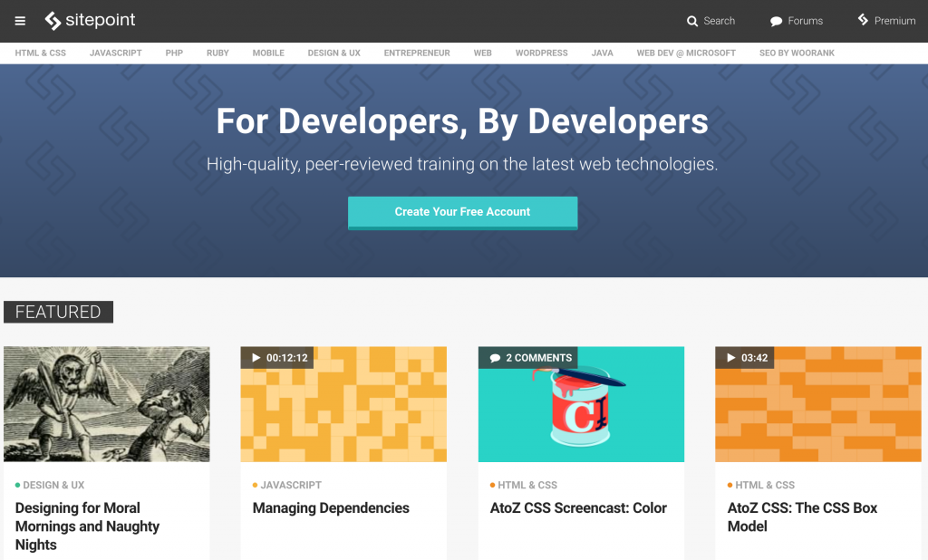Open the PHP nav category
This screenshot has height=560, width=928.
coord(174,53)
